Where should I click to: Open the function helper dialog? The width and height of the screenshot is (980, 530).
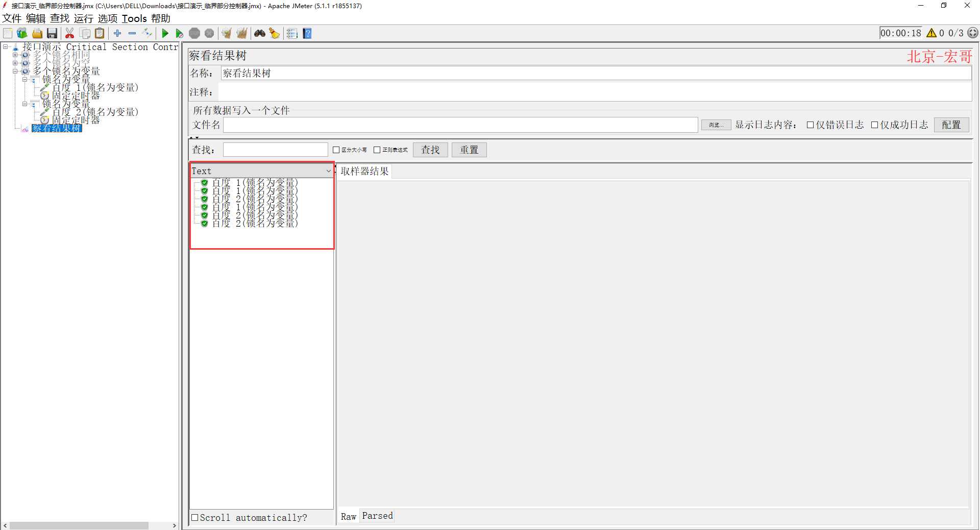tap(292, 33)
